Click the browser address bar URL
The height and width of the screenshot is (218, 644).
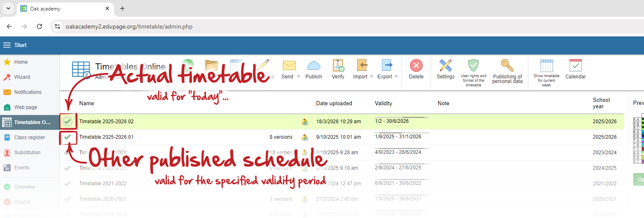[x=129, y=26]
